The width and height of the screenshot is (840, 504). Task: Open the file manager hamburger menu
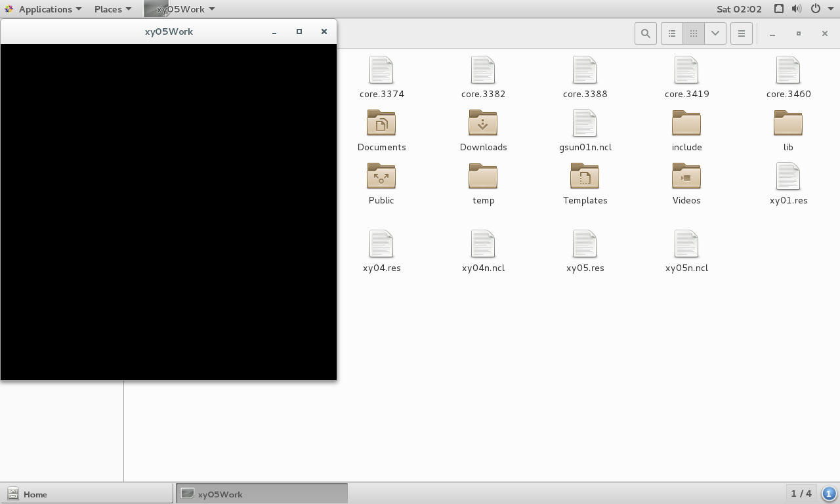[x=741, y=33]
